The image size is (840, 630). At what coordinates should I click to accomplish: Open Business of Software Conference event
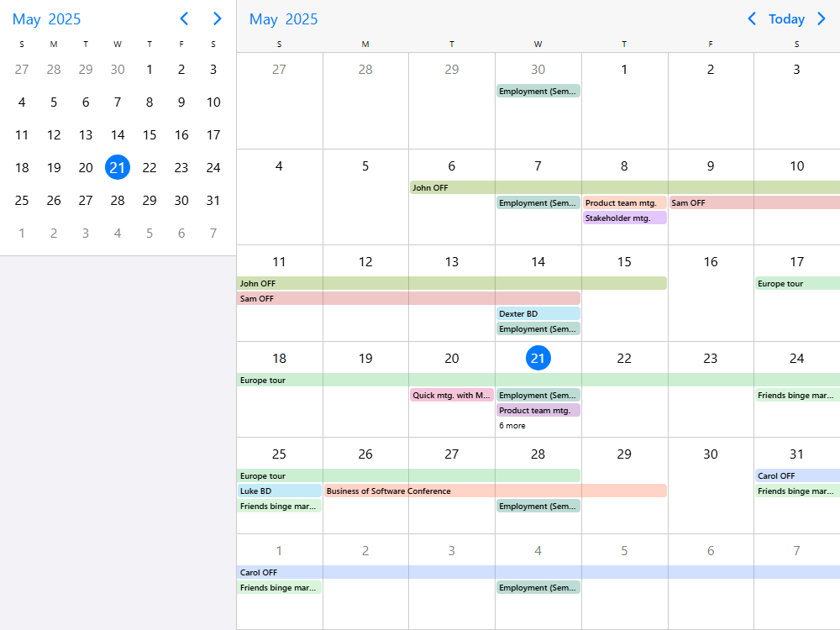click(495, 491)
